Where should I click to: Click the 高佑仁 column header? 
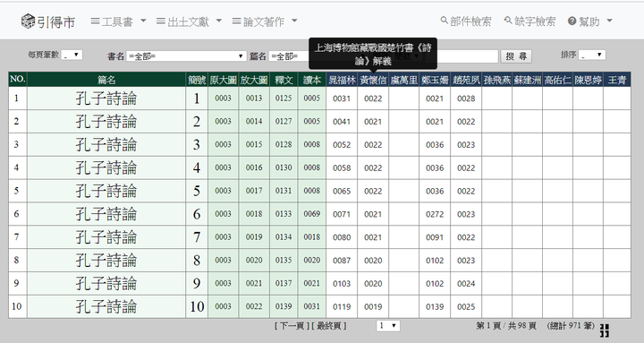[x=557, y=80]
